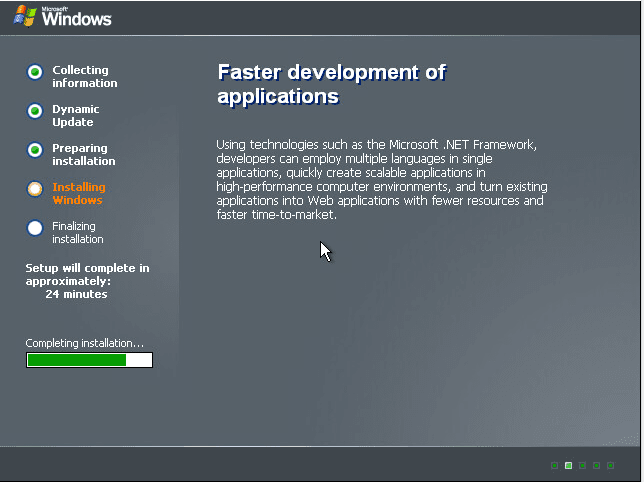Click the Finalizing installation label
Screen dimensions: 644x482
[x=78, y=232]
